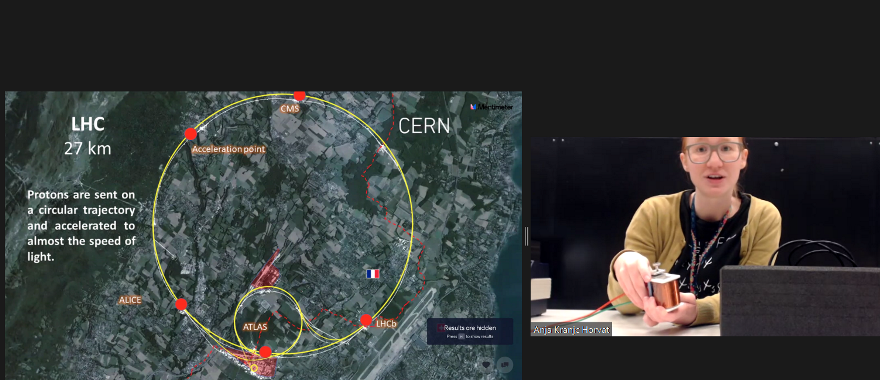The image size is (880, 380).
Task: Click the red marker beside LHCb
Action: pos(366,321)
